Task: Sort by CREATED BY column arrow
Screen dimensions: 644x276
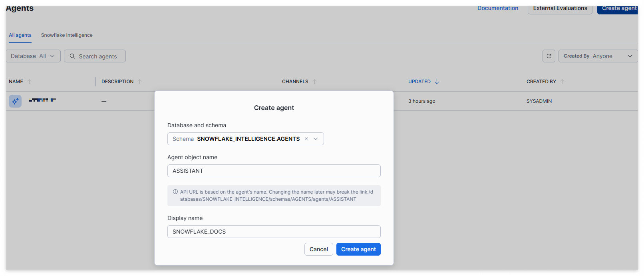Action: click(x=562, y=82)
